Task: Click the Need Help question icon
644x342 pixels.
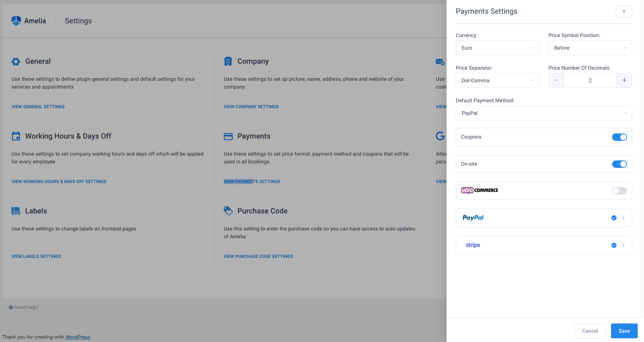Action: coord(11,307)
